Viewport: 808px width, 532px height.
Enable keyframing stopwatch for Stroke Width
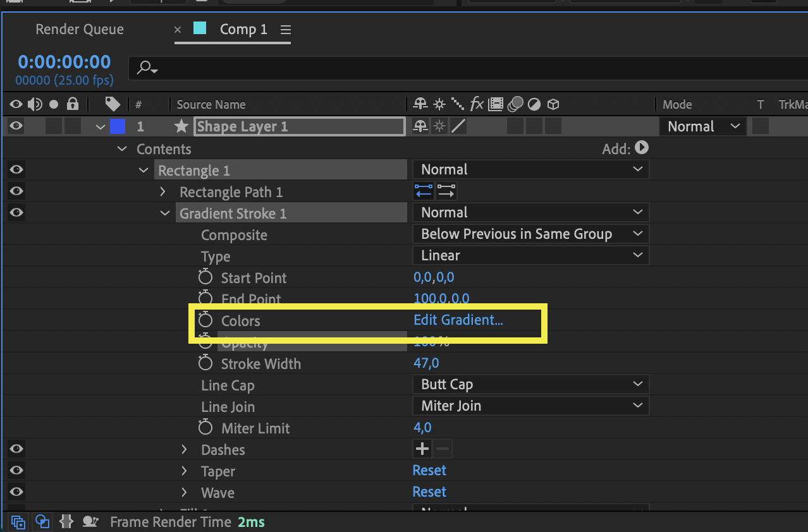205,363
